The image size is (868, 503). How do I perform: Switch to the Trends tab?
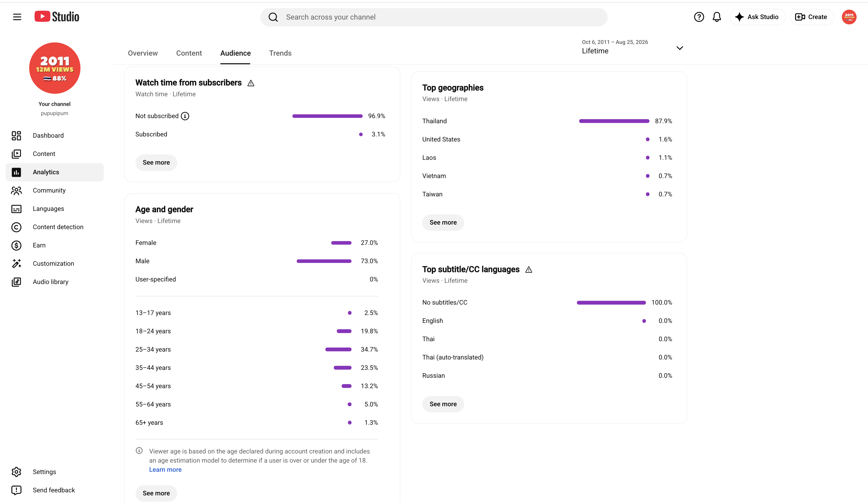pos(280,53)
